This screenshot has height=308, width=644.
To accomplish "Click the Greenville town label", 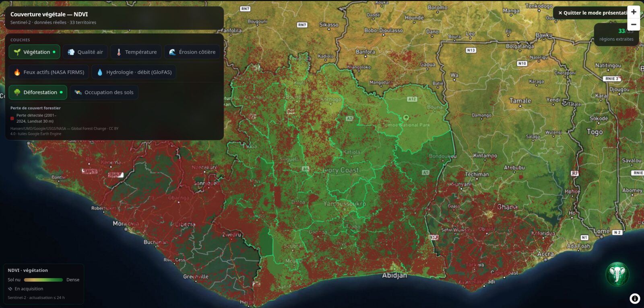I will pyautogui.click(x=196, y=277).
